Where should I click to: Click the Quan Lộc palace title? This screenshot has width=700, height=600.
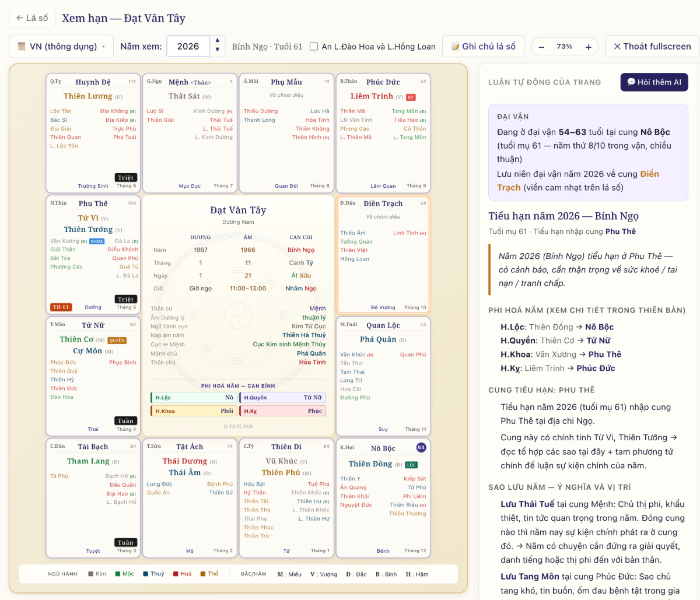click(383, 325)
